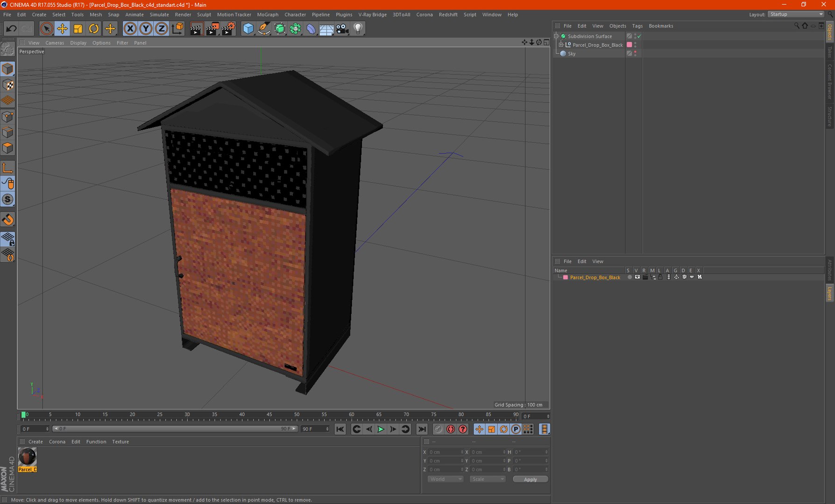Click the record keyframe button
The height and width of the screenshot is (504, 835).
click(438, 429)
